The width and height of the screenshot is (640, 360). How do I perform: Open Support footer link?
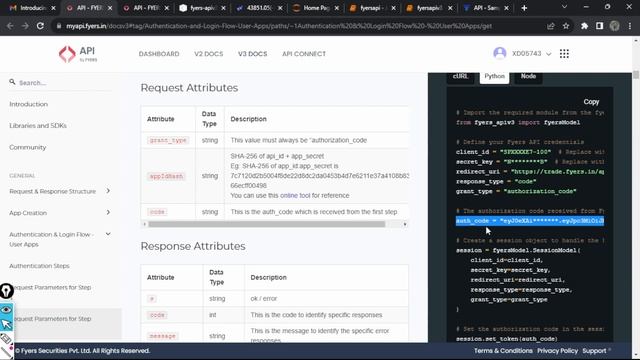click(594, 351)
